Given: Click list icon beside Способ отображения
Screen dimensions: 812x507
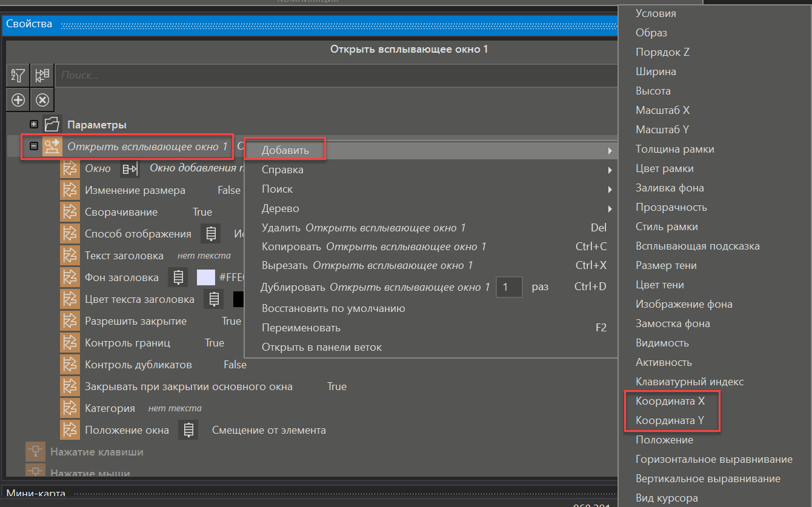Looking at the screenshot, I should (x=211, y=234).
